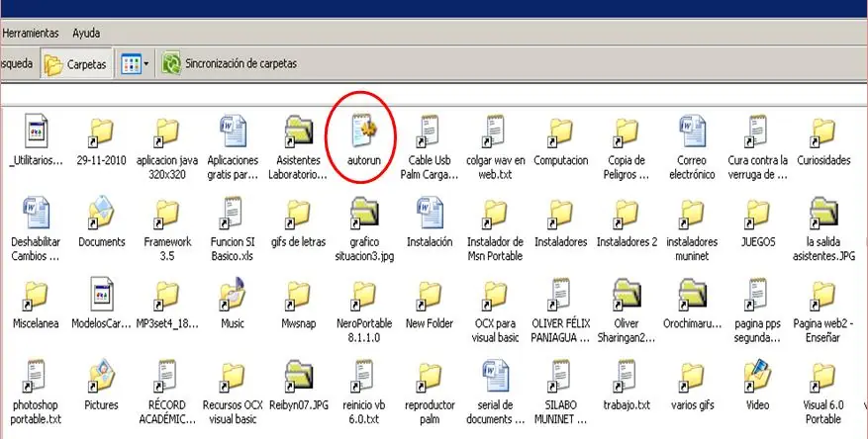
Task: Expand the Vistas dropdown arrow
Action: tap(146, 64)
